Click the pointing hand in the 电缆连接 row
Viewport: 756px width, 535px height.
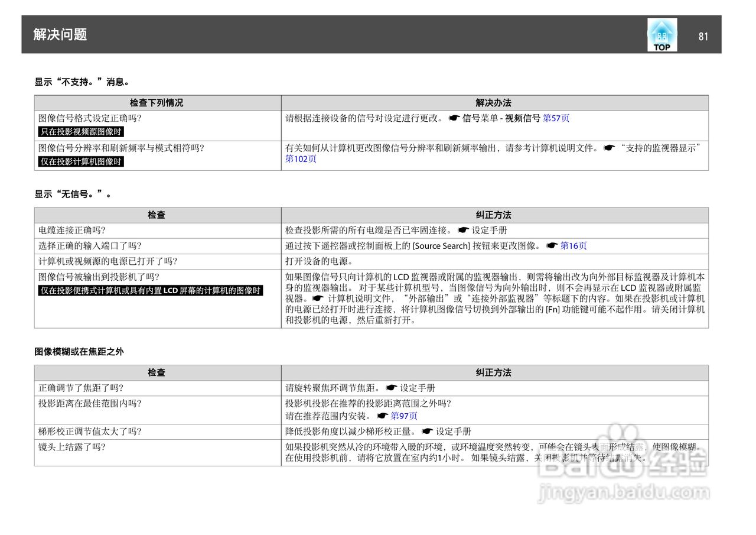pyautogui.click(x=463, y=230)
